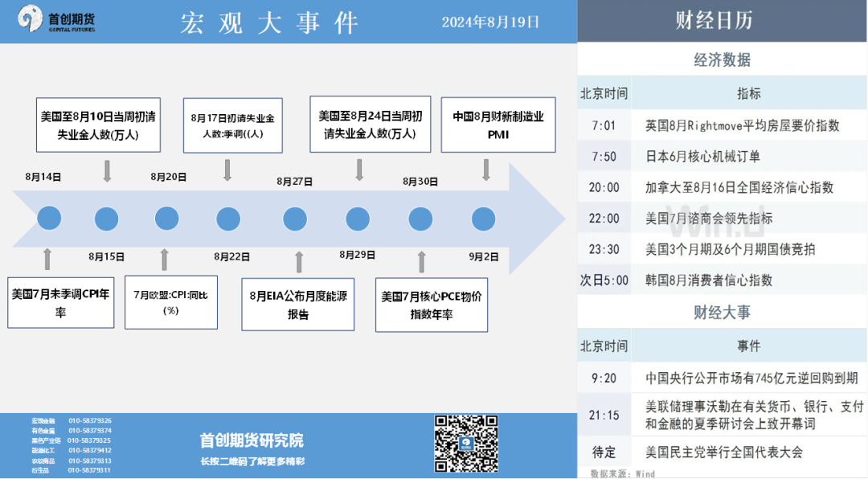Click the 宏观大事件 title
This screenshot has width=868, height=479.
tap(269, 23)
